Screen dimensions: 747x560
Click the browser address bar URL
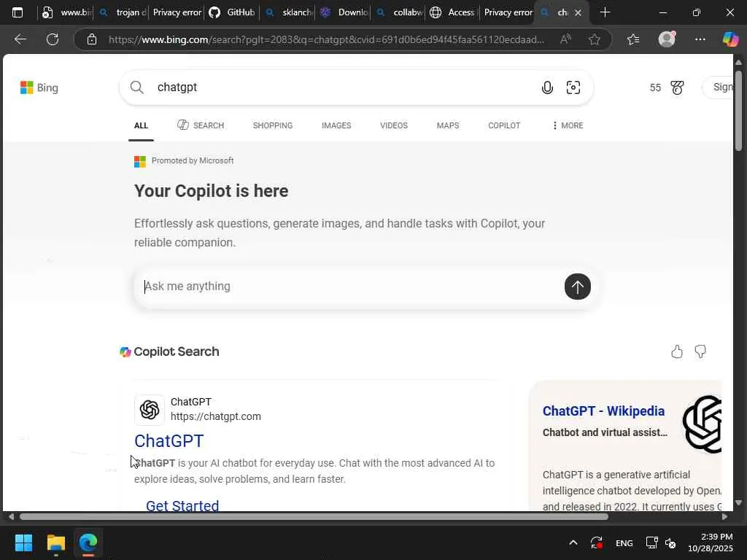pos(326,39)
